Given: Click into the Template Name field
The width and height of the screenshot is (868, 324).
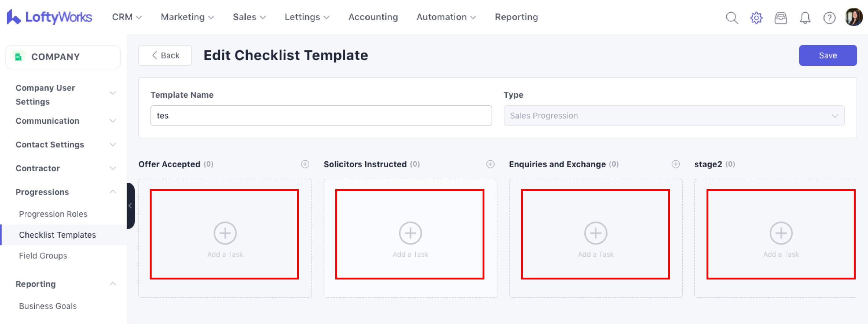Looking at the screenshot, I should point(321,116).
